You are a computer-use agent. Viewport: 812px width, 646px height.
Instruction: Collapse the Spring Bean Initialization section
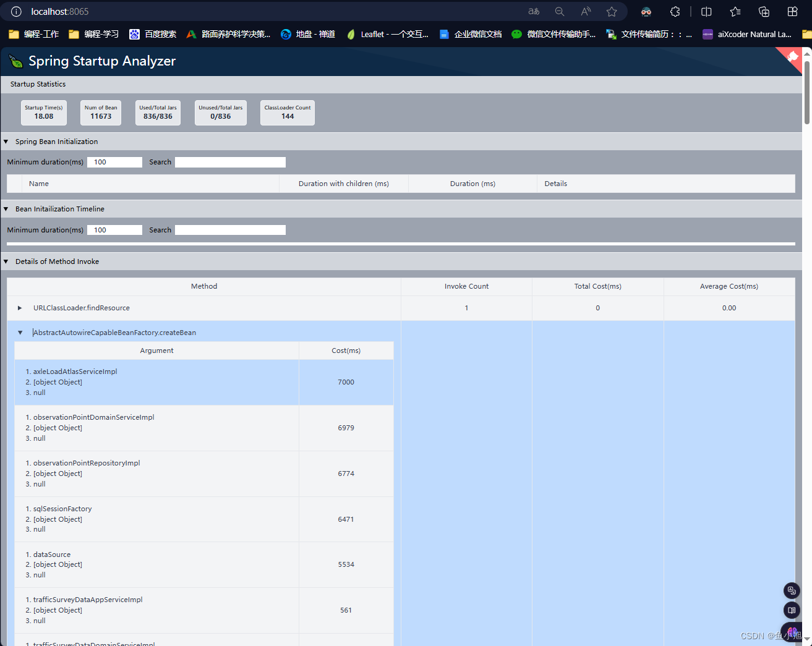tap(6, 142)
